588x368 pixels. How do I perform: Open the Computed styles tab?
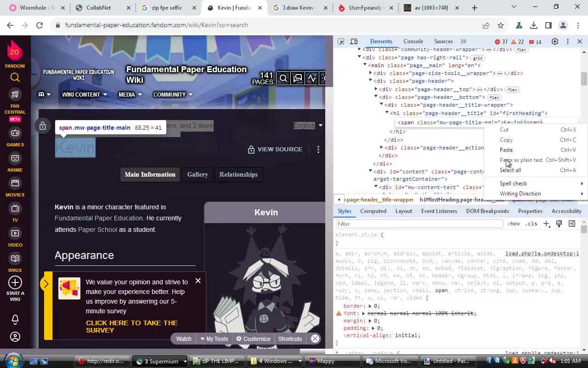(x=373, y=211)
